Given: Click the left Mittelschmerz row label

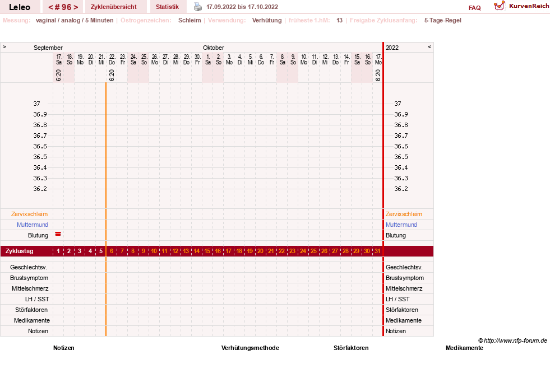Looking at the screenshot, I should click(30, 288).
